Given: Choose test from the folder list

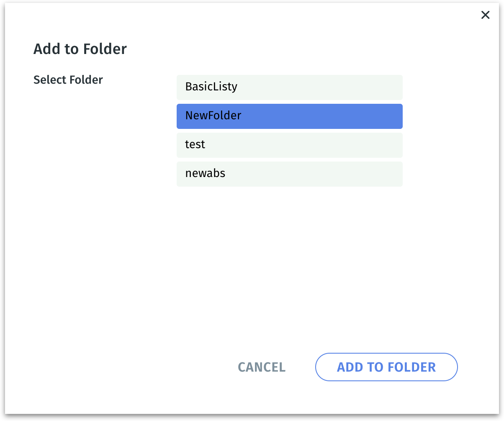Looking at the screenshot, I should [x=289, y=145].
